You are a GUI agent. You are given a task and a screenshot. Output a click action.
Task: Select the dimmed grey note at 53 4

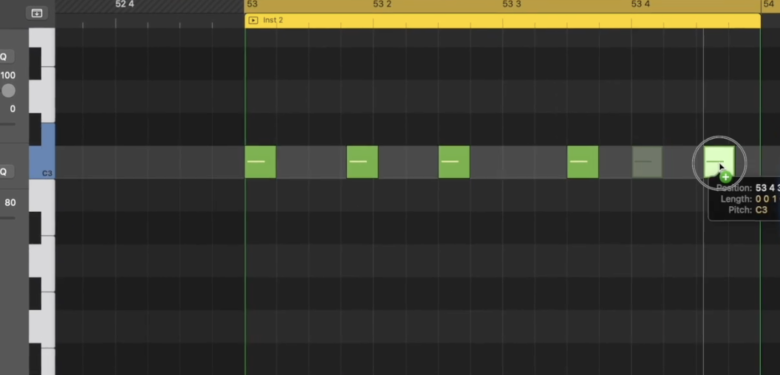647,162
